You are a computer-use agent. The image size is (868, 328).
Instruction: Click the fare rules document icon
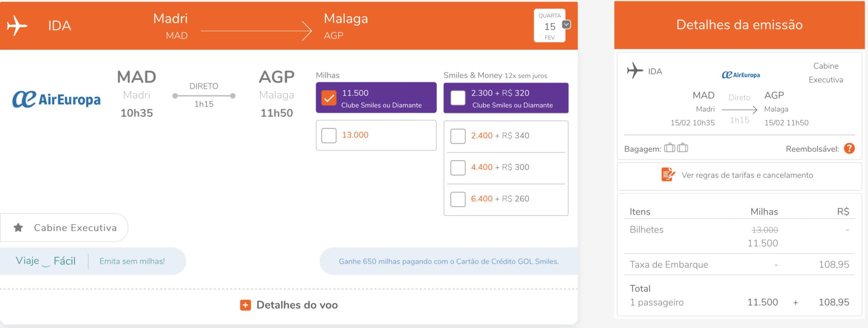tap(668, 174)
